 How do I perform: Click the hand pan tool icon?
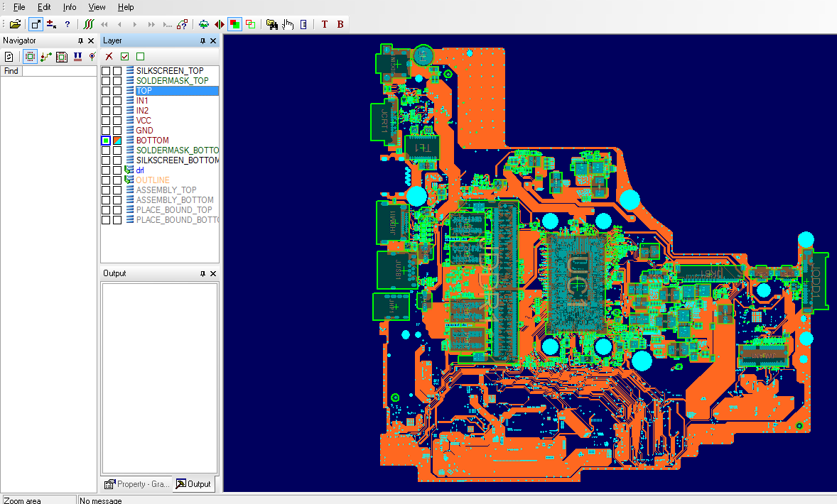(x=288, y=24)
